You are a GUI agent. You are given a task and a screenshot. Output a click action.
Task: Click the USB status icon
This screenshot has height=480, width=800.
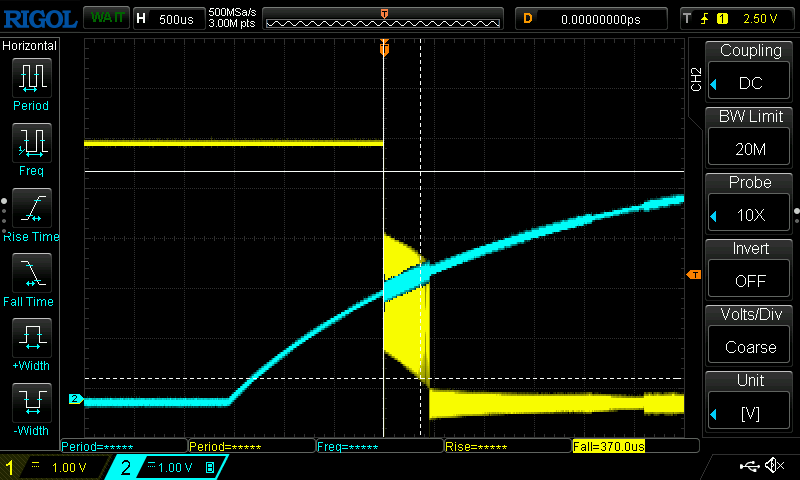click(748, 466)
